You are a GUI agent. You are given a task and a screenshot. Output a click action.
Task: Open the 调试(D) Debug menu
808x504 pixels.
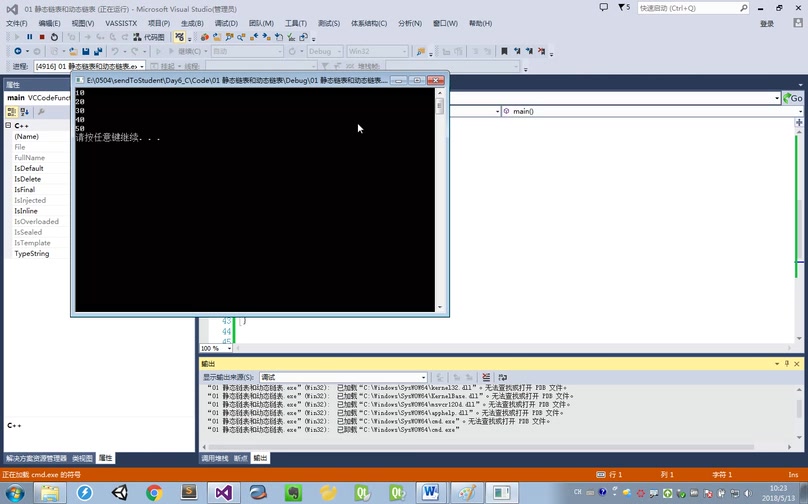pos(226,23)
